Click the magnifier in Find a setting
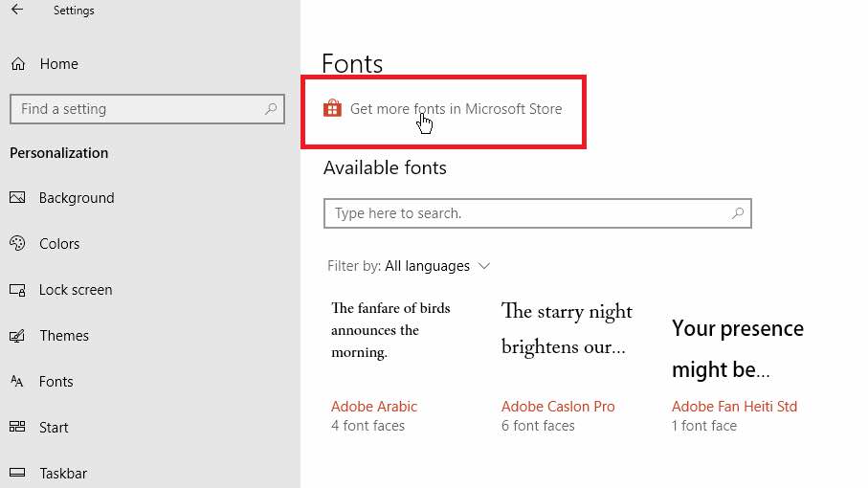868x488 pixels. point(271,108)
